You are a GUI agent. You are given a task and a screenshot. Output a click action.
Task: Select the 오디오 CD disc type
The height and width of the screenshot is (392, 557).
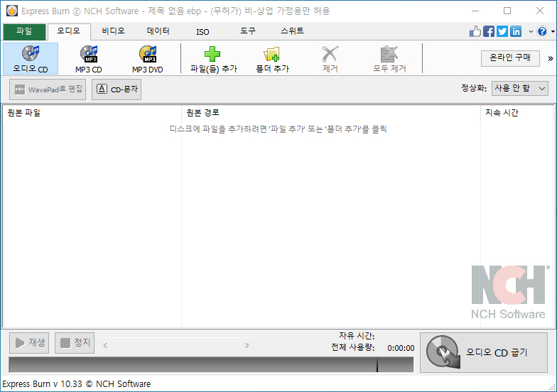coord(31,58)
